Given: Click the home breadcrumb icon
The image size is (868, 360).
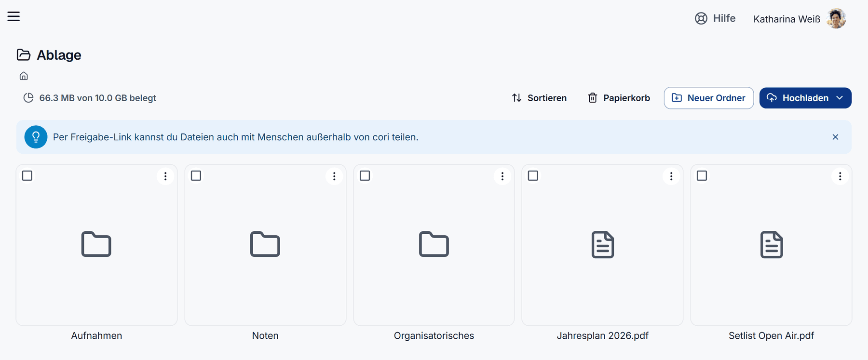Looking at the screenshot, I should (24, 76).
